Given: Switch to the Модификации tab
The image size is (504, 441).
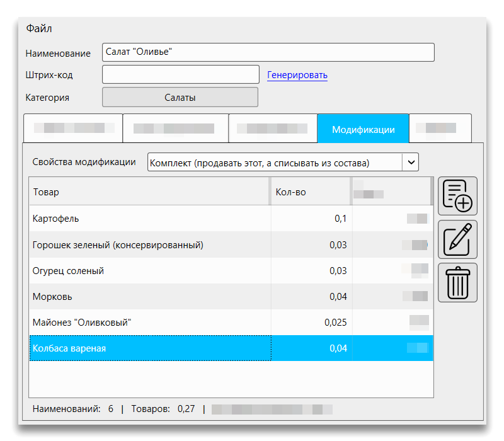Looking at the screenshot, I should 363,129.
